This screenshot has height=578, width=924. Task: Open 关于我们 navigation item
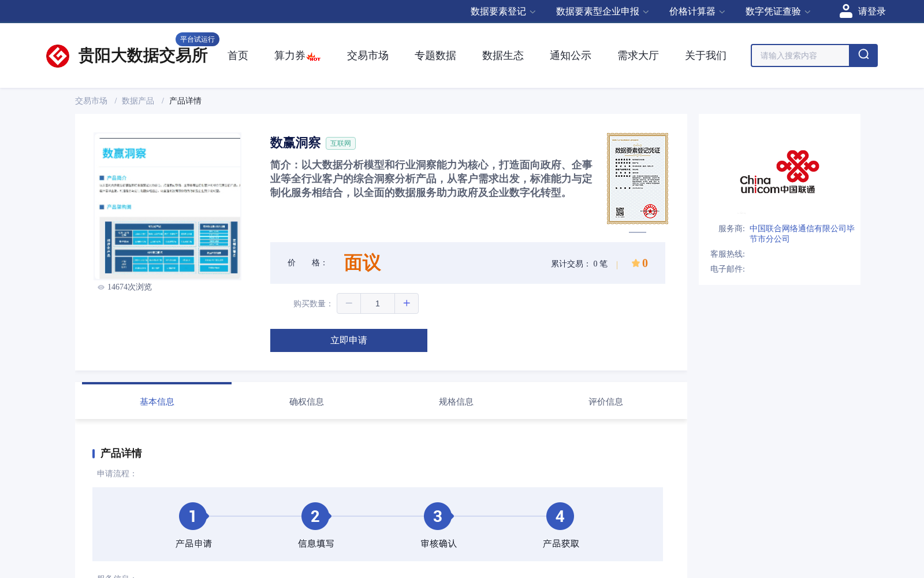(706, 55)
